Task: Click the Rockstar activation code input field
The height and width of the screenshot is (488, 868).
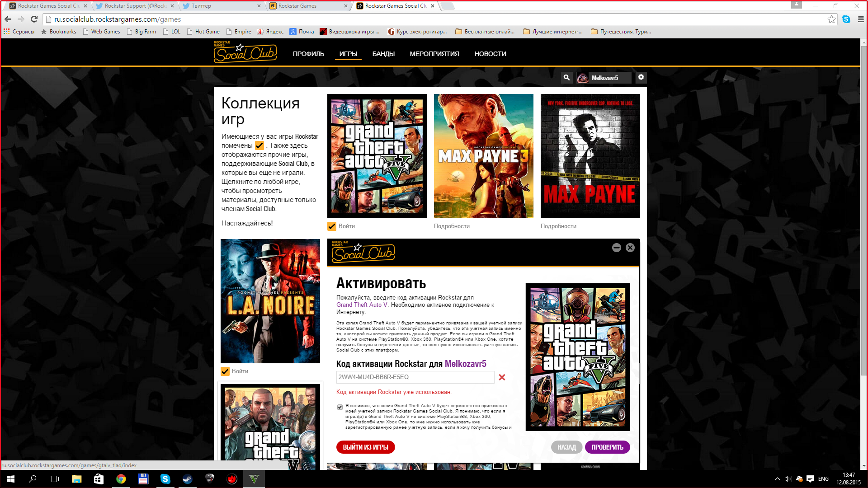Action: 414,377
